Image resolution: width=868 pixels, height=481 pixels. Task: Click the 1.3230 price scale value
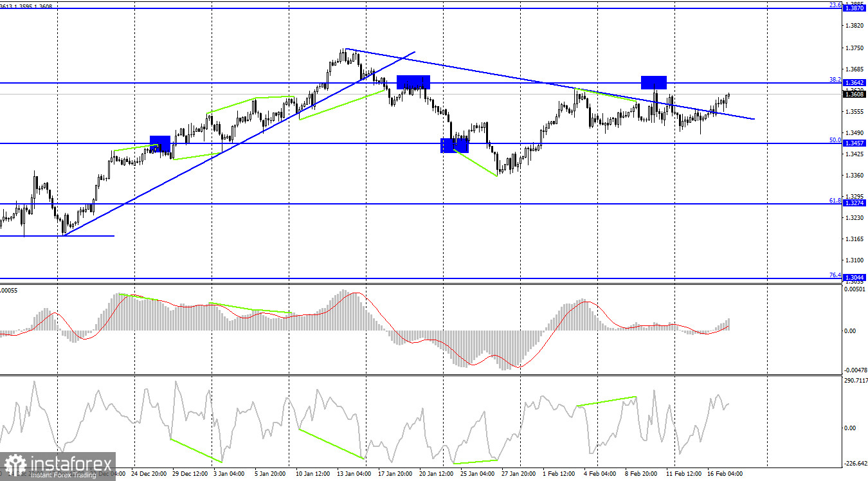[855, 218]
